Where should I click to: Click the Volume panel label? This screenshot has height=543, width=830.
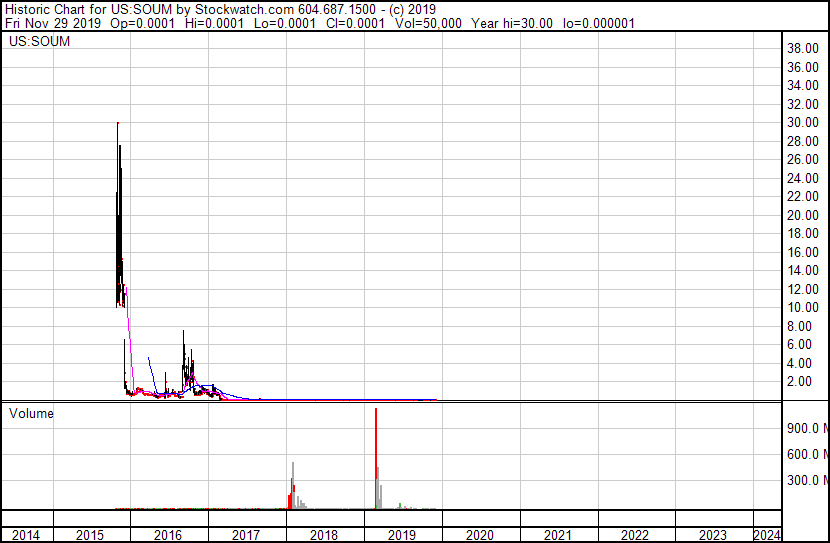click(31, 412)
